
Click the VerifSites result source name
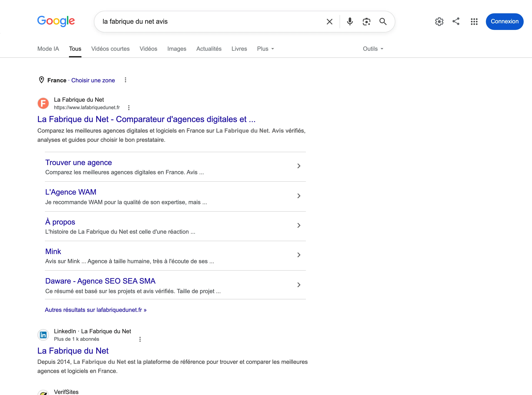66,392
